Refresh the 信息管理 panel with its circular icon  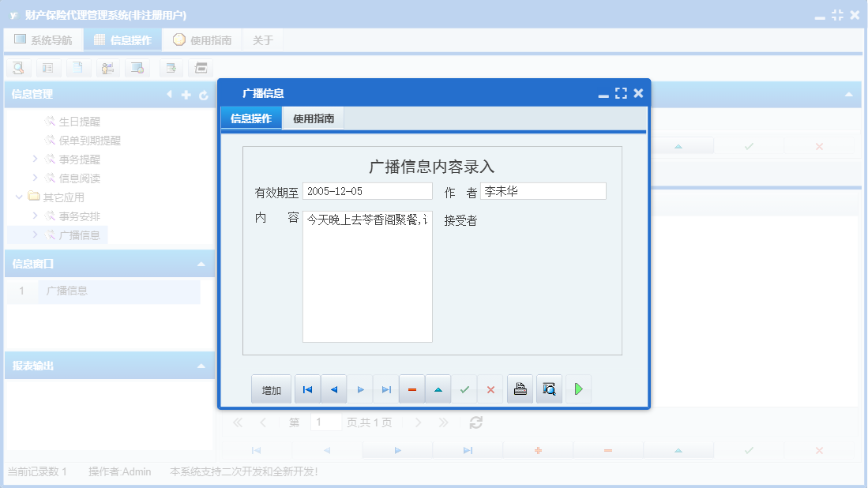pos(204,95)
